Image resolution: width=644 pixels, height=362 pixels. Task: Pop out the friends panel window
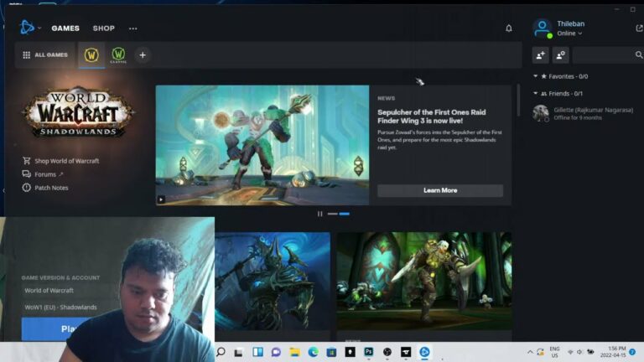[639, 28]
